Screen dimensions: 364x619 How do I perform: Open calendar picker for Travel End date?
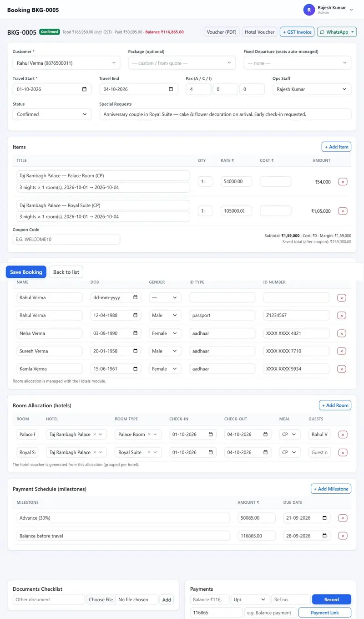[171, 89]
